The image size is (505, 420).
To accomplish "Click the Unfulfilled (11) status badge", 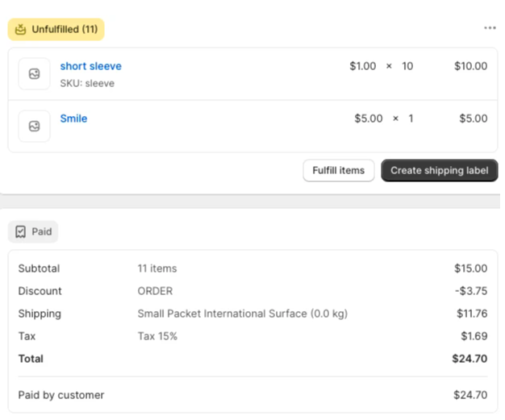I will (56, 29).
